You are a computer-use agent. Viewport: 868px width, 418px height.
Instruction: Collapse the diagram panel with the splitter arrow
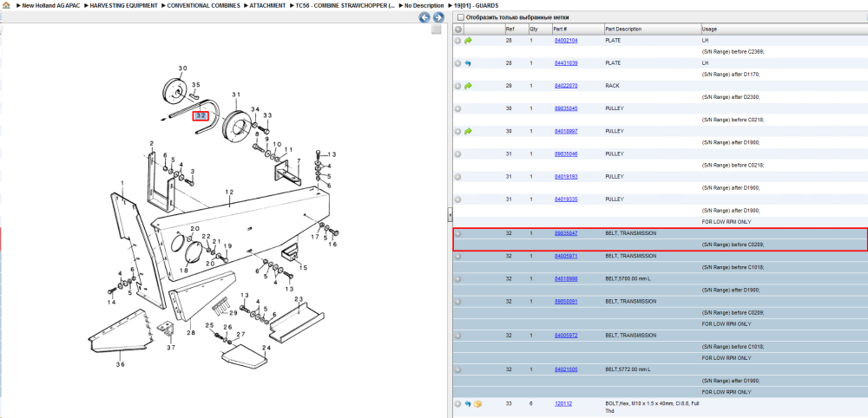tap(450, 214)
